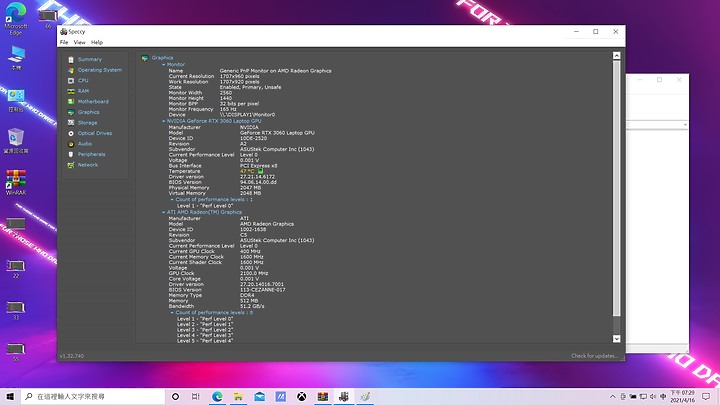Collapse NVIDIA Count of performance levels : 1
Screen dimensions: 720x405
coord(172,200)
